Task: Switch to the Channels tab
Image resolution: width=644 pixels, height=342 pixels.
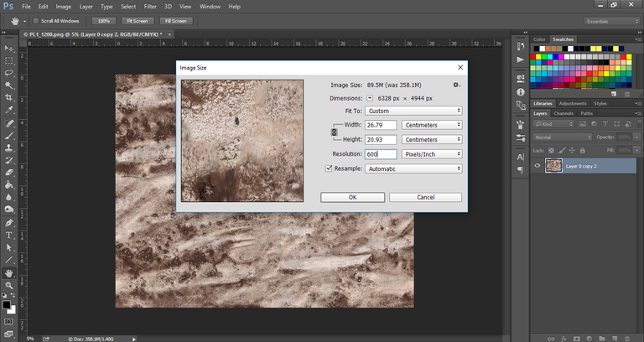Action: coord(563,113)
